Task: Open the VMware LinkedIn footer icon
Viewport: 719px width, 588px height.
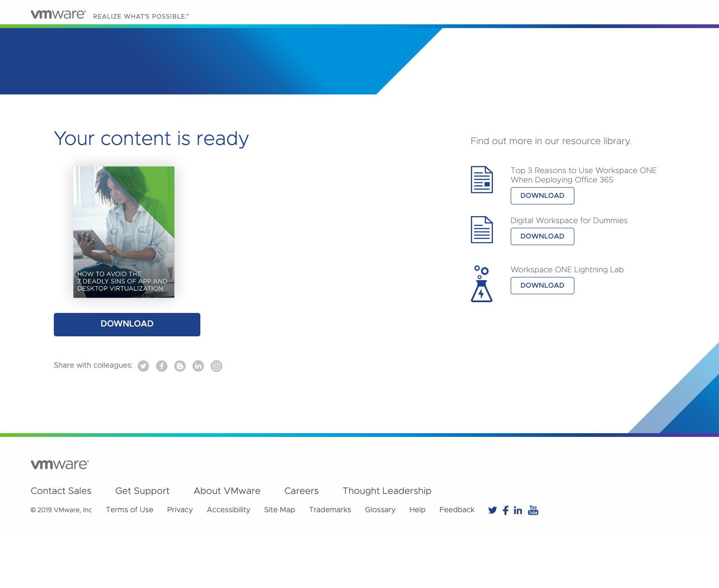Action: (x=518, y=510)
